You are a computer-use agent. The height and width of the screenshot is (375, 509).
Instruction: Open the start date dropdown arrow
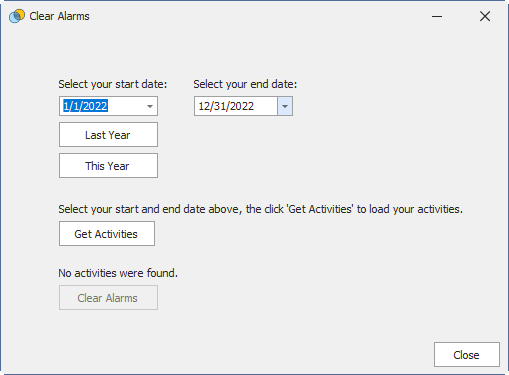[x=150, y=106]
